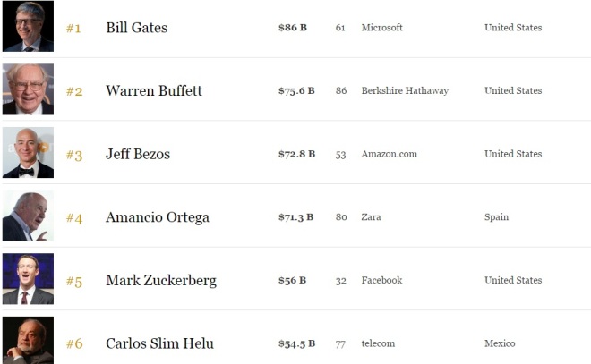This screenshot has height=364, width=591.
Task: Click Jeff Bezos' profile photo
Action: pos(28,153)
